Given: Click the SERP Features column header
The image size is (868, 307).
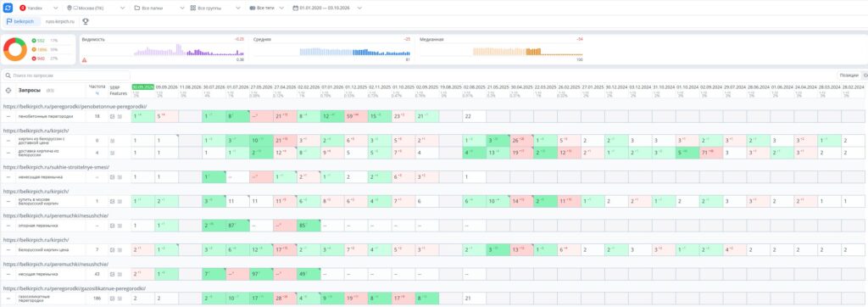Looking at the screenshot, I should click(x=118, y=91).
